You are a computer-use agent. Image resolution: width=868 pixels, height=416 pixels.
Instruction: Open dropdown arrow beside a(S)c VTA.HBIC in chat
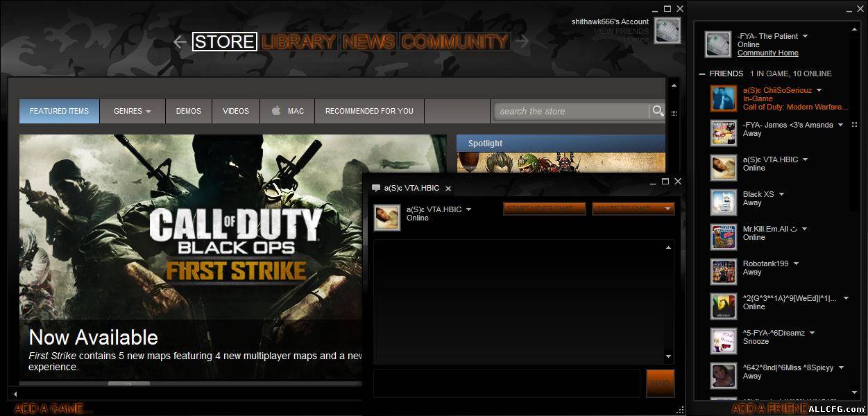[468, 209]
